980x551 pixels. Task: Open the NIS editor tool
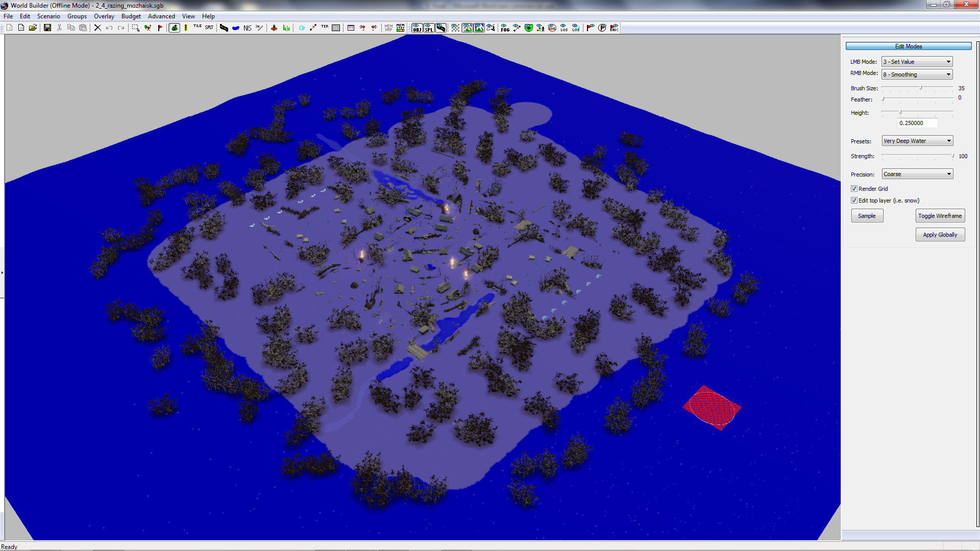pyautogui.click(x=248, y=28)
